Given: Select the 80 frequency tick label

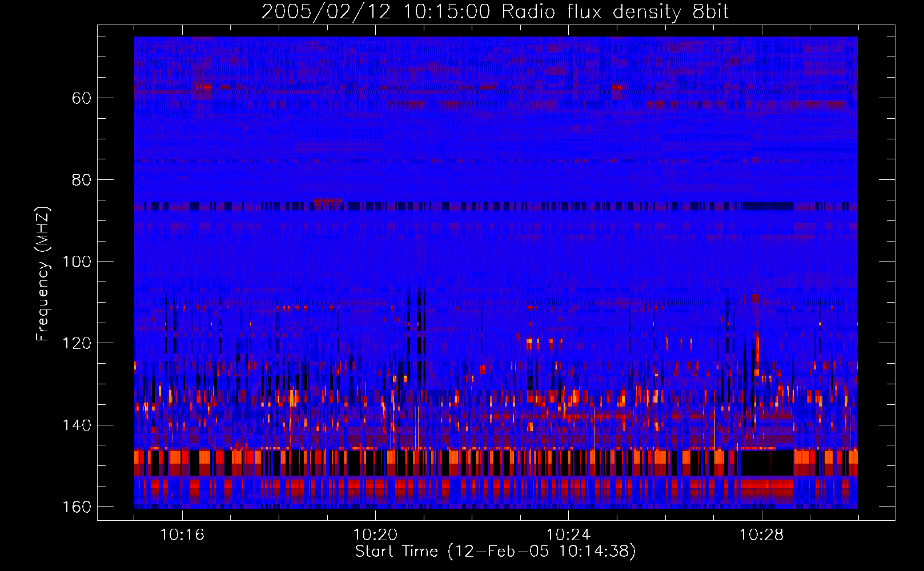Looking at the screenshot, I should point(82,180).
